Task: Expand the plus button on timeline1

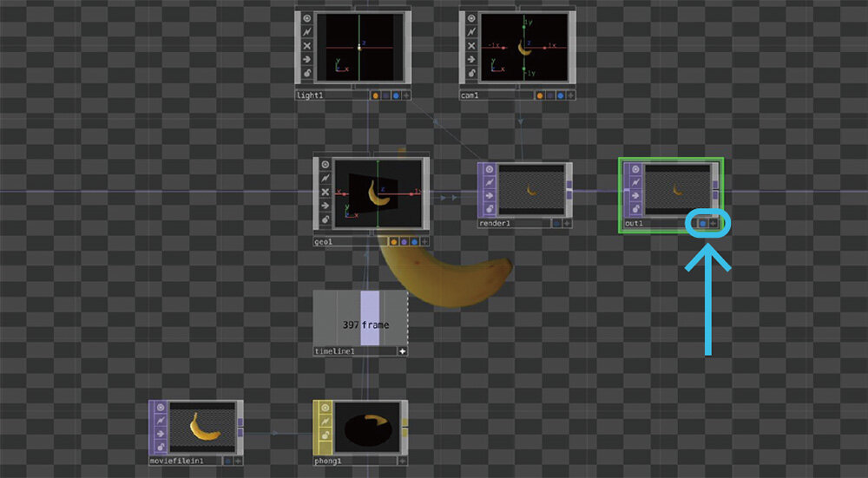Action: click(x=402, y=351)
